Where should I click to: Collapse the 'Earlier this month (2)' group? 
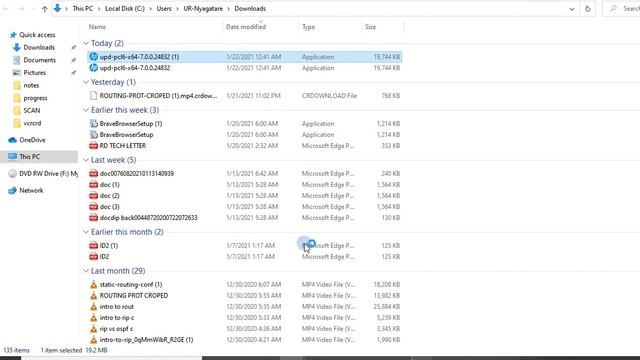point(86,232)
